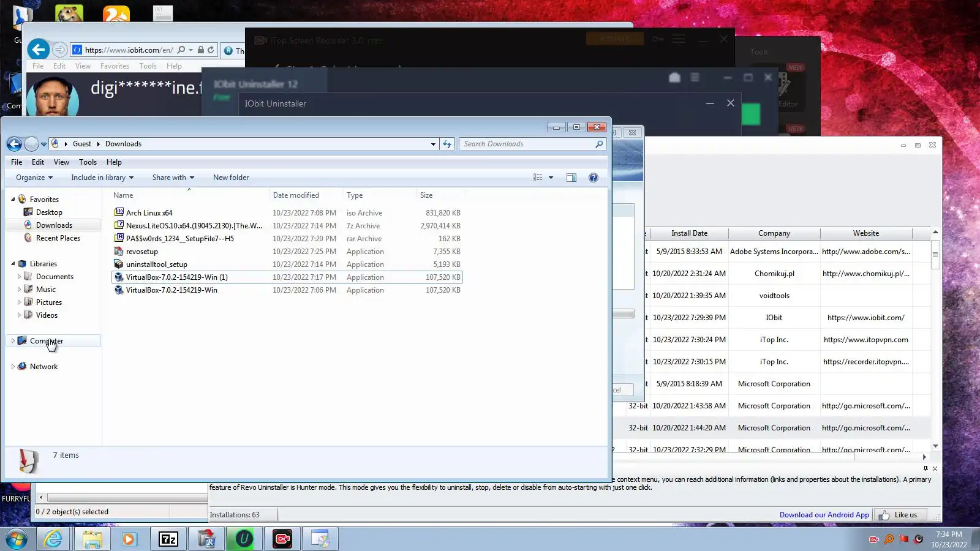This screenshot has width=980, height=551.
Task: Collapse the Favorites tree group
Action: point(13,199)
